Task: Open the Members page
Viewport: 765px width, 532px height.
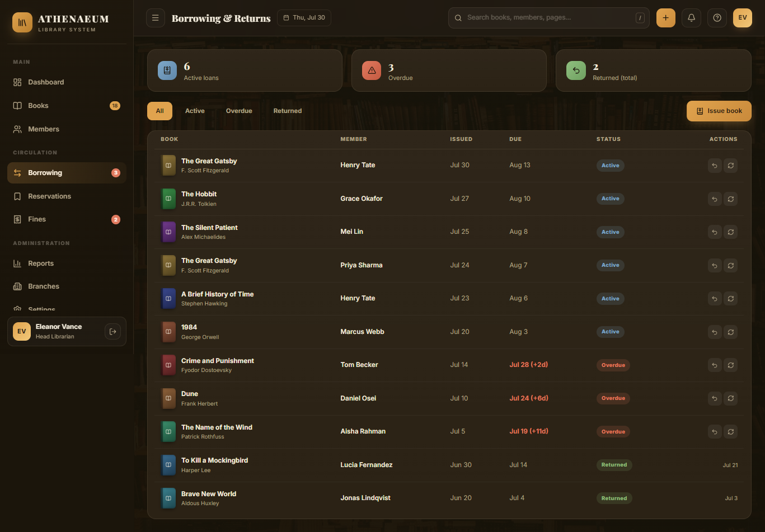Action: tap(67, 129)
